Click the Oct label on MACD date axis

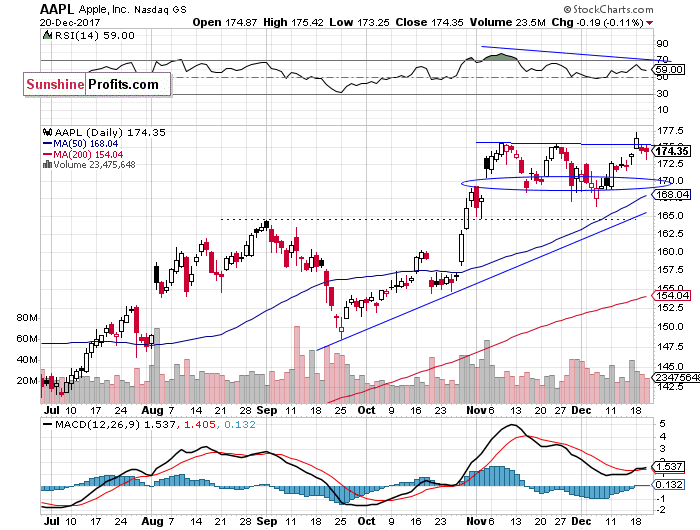coord(366,521)
